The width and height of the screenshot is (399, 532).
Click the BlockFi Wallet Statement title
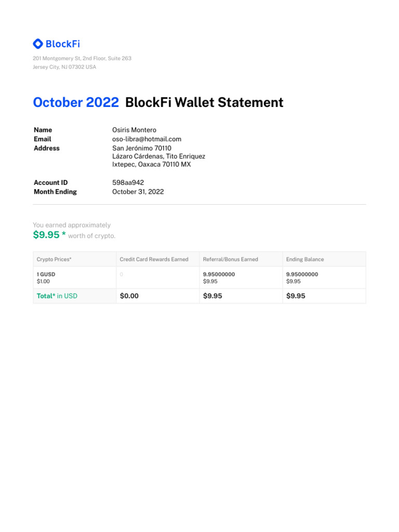[204, 102]
